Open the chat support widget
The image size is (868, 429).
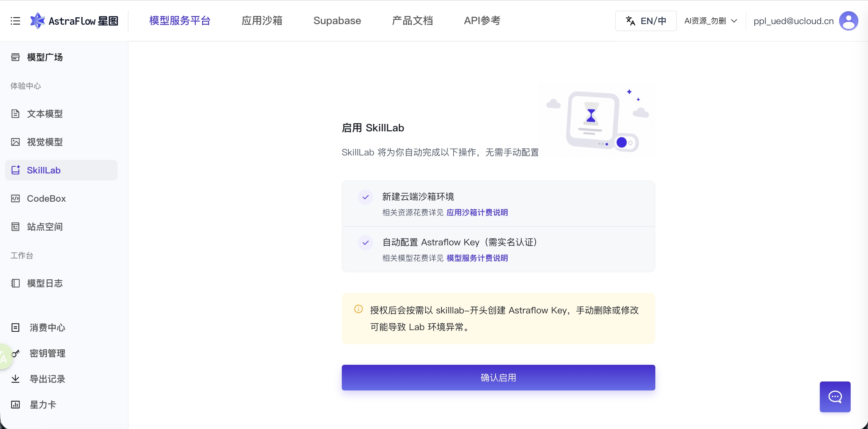click(835, 397)
